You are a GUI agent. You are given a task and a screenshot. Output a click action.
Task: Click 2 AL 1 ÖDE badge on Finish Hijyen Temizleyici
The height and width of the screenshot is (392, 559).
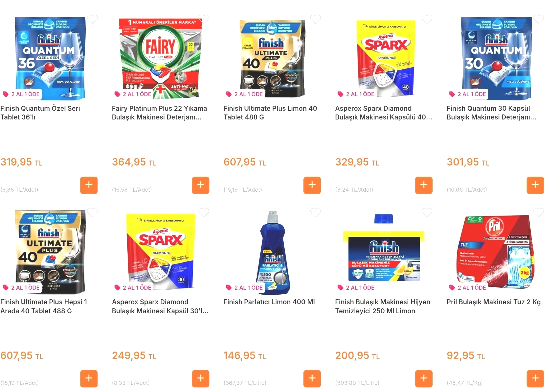point(356,288)
